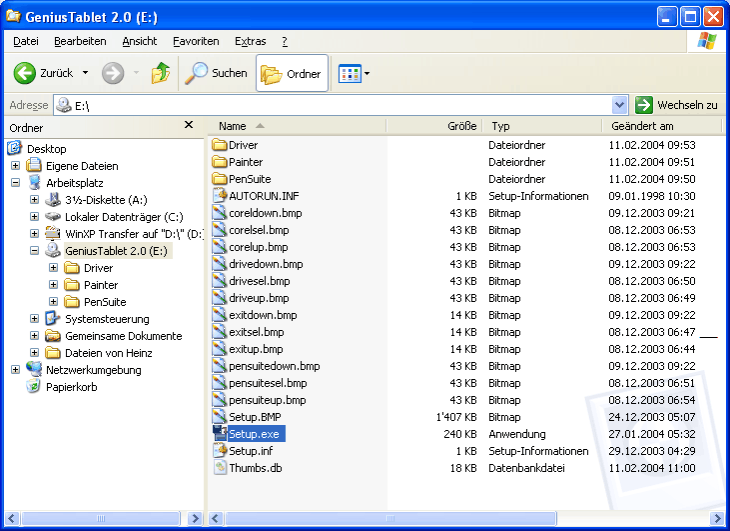Open the Favoriten menu
Image resolution: width=730 pixels, height=531 pixels.
click(x=196, y=41)
